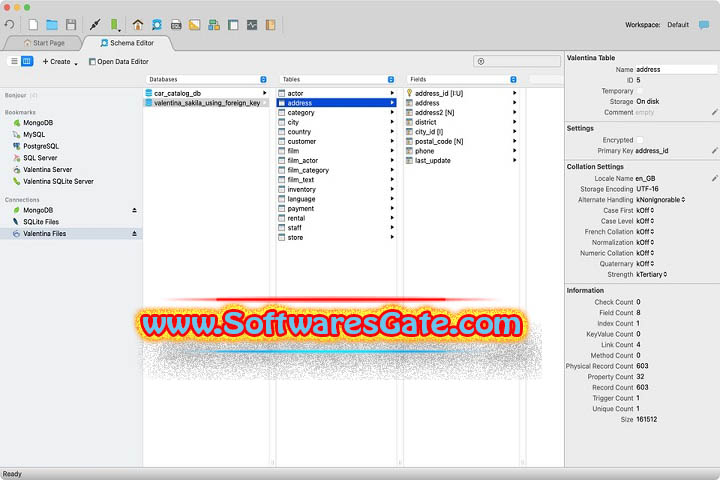Switch to the Schema Editor tab
720x480 pixels.
pos(128,43)
